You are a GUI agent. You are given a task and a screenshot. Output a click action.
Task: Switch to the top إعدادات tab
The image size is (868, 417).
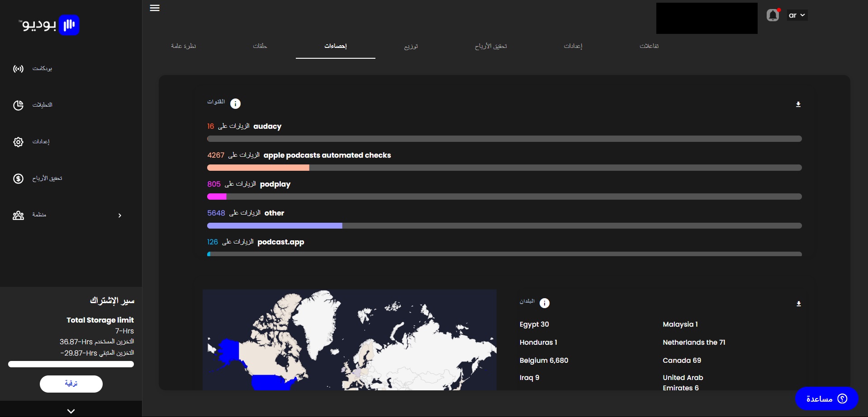click(573, 46)
